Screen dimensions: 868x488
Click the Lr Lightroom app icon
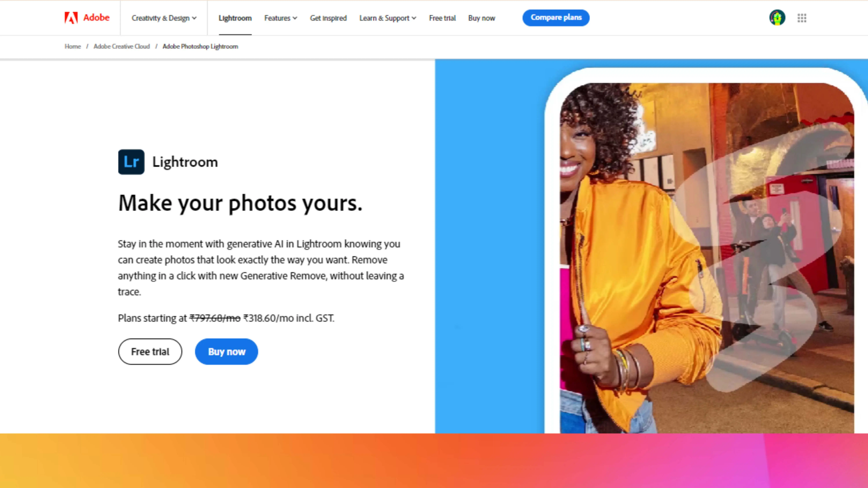pos(131,162)
